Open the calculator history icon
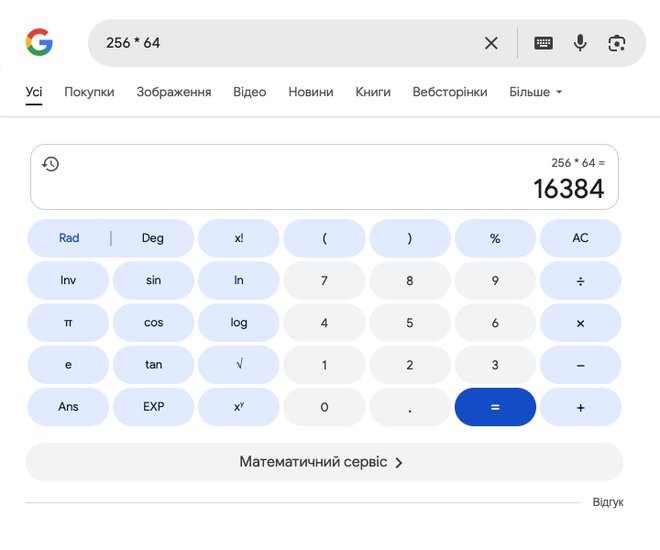660x550 pixels. pos(51,164)
